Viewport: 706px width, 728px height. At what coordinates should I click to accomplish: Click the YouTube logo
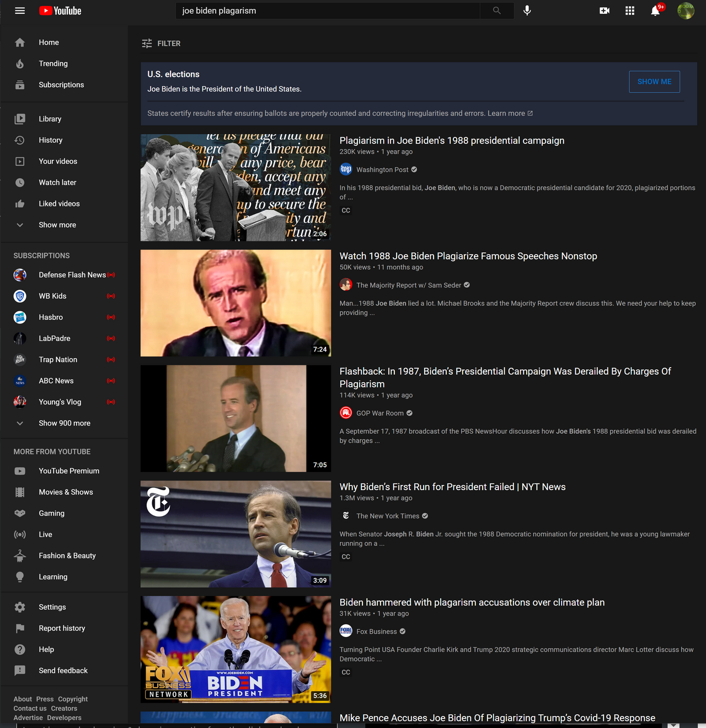pyautogui.click(x=60, y=10)
